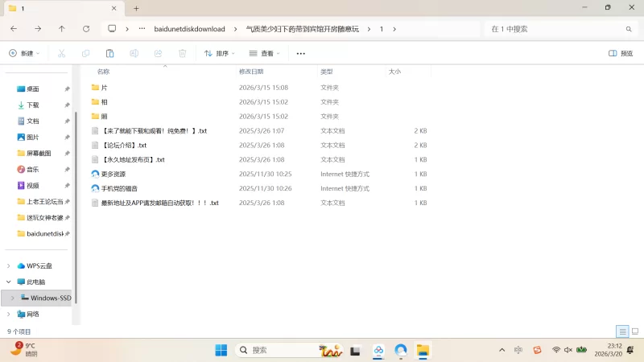644x362 pixels.
Task: Click the Delete trash can icon
Action: click(x=182, y=53)
